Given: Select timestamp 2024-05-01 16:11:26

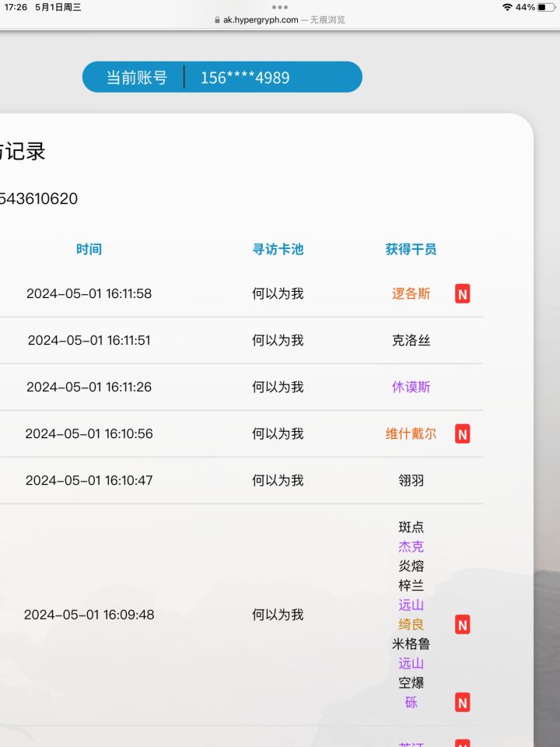Looking at the screenshot, I should (x=89, y=387).
